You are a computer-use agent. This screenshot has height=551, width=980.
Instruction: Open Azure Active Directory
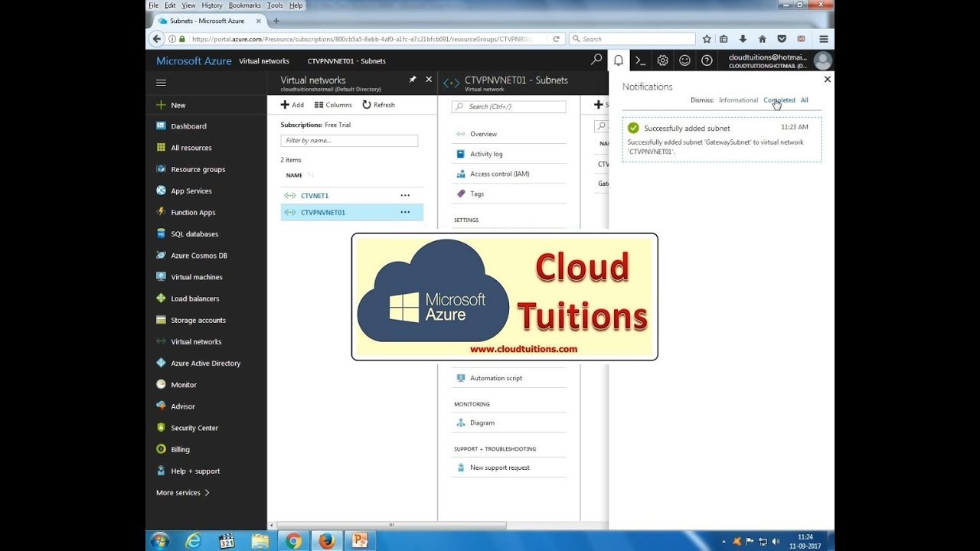tap(206, 363)
